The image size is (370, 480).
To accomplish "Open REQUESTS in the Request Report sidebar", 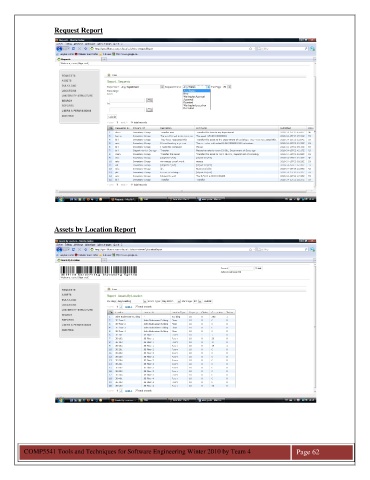I will (x=69, y=76).
